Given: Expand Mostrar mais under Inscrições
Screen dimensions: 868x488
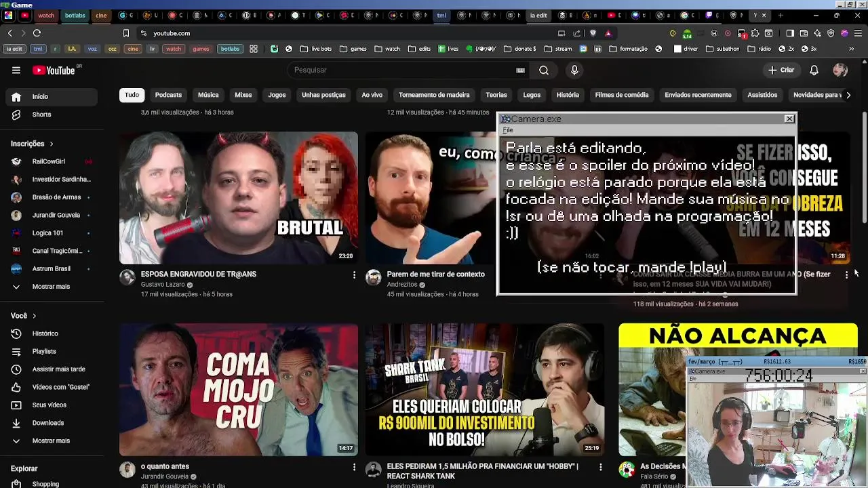Looking at the screenshot, I should pos(52,287).
